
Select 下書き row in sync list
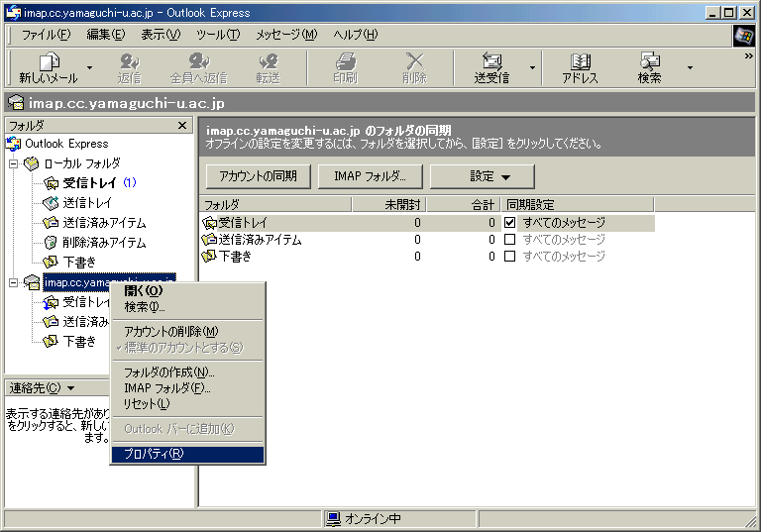click(427, 256)
